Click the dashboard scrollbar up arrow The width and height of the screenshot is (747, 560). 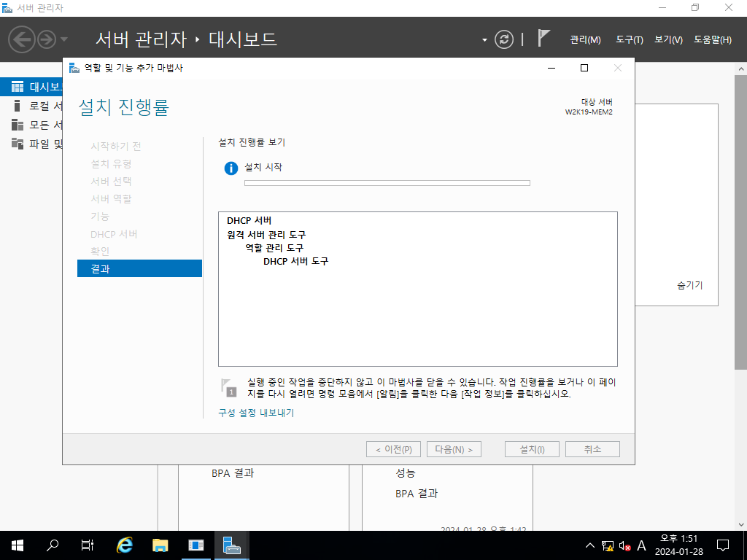[x=741, y=69]
